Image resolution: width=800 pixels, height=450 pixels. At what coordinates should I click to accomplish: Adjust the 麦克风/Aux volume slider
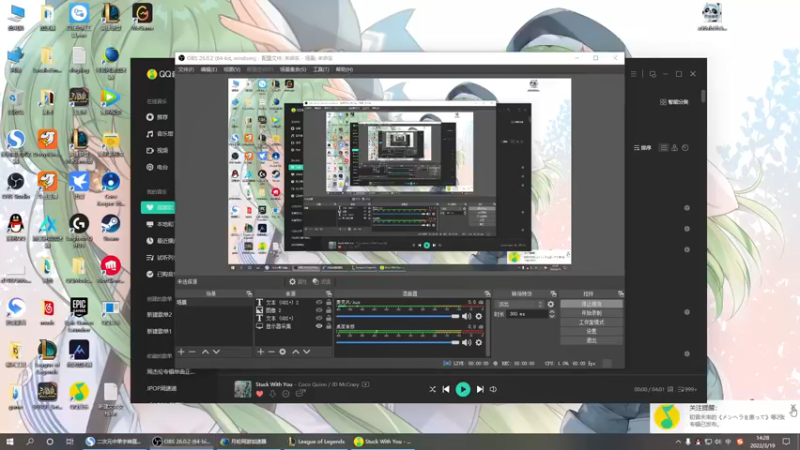point(398,316)
